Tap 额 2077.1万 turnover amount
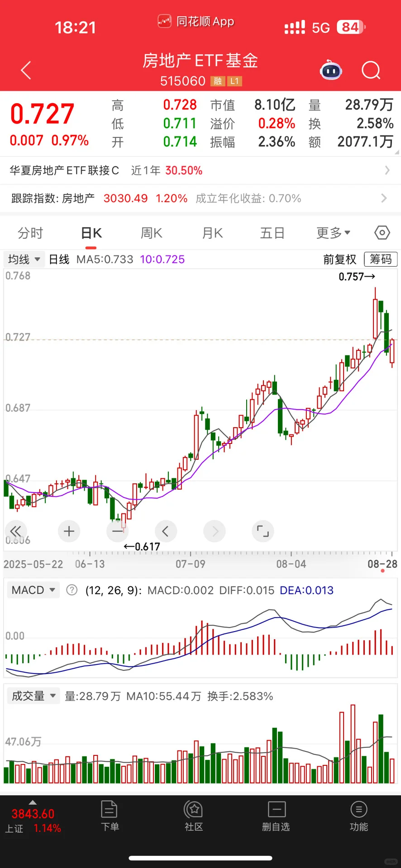The width and height of the screenshot is (401, 868). 351,142
